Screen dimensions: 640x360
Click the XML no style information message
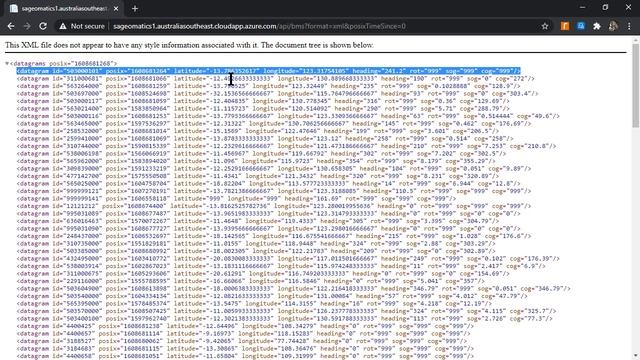point(189,45)
